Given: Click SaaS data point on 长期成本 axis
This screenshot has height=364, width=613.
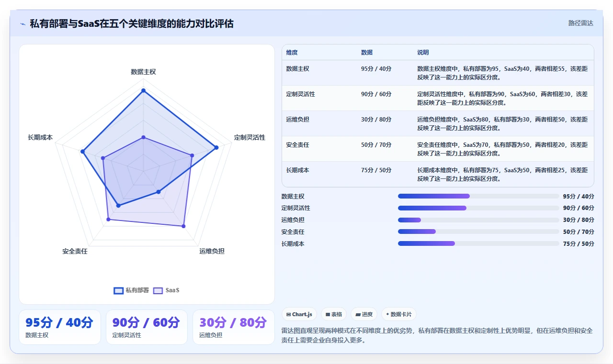Looking at the screenshot, I should [102, 158].
